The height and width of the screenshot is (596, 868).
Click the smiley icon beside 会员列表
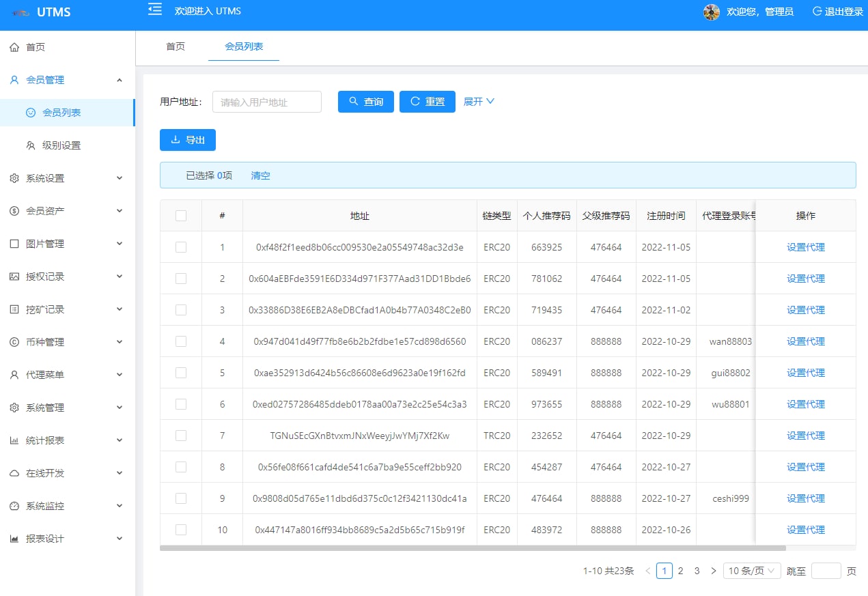[x=31, y=113]
